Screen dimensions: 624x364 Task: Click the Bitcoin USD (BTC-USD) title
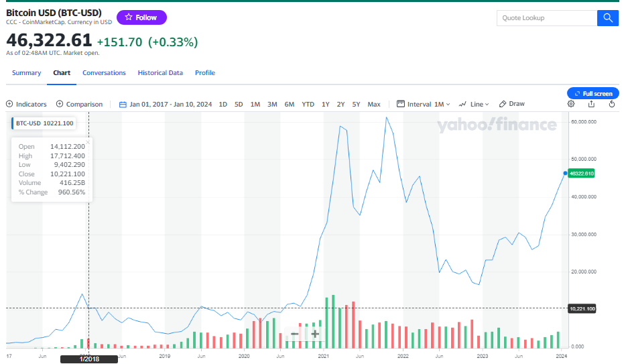54,13
